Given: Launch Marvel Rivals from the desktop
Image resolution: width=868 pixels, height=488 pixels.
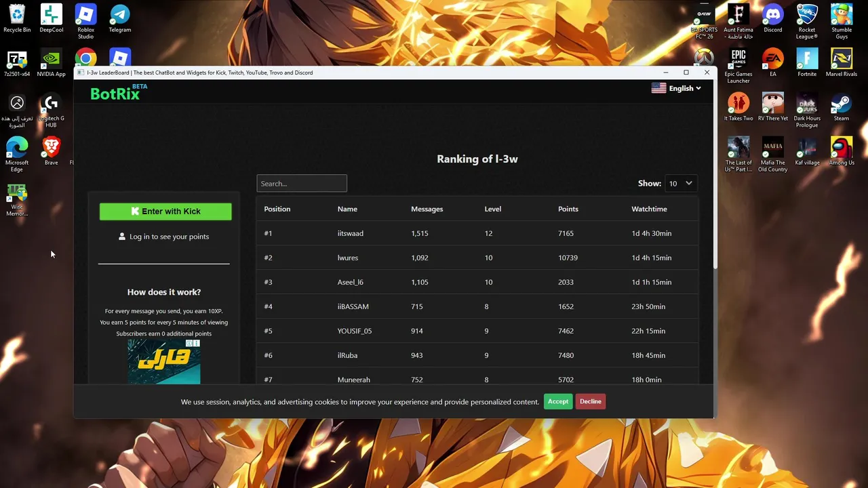Looking at the screenshot, I should pos(842,63).
